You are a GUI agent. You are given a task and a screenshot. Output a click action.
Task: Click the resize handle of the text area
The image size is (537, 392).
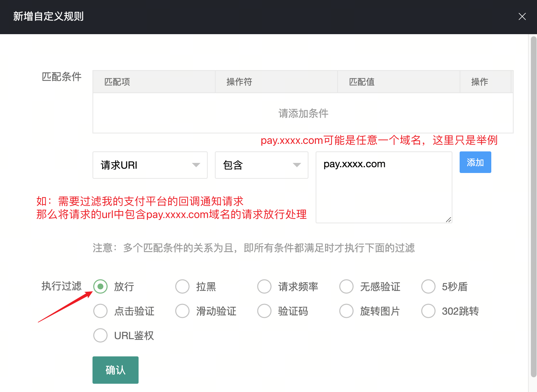pyautogui.click(x=448, y=220)
